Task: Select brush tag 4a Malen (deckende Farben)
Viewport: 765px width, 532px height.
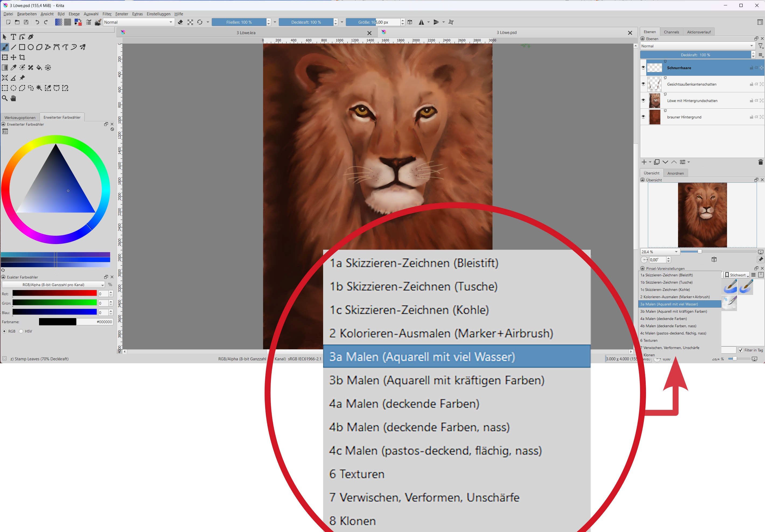Action: click(x=663, y=319)
